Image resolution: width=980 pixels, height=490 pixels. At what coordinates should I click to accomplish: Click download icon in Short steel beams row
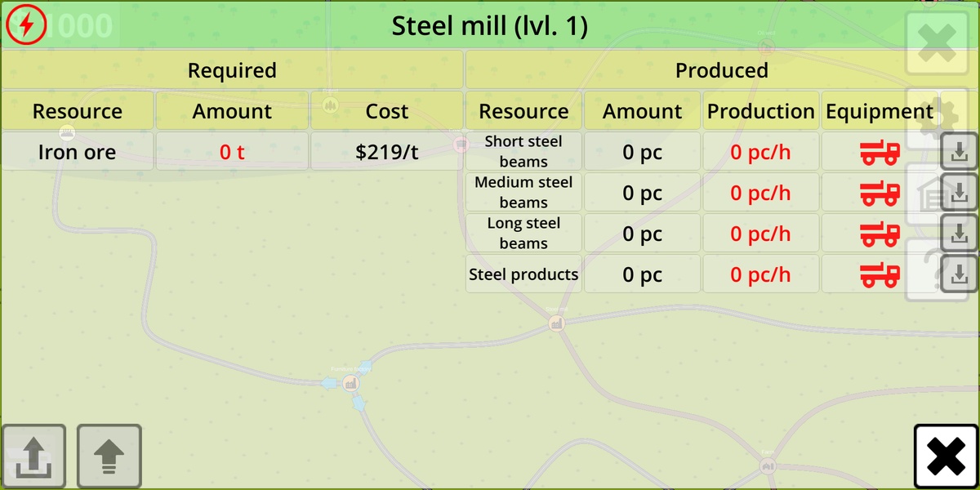click(960, 151)
